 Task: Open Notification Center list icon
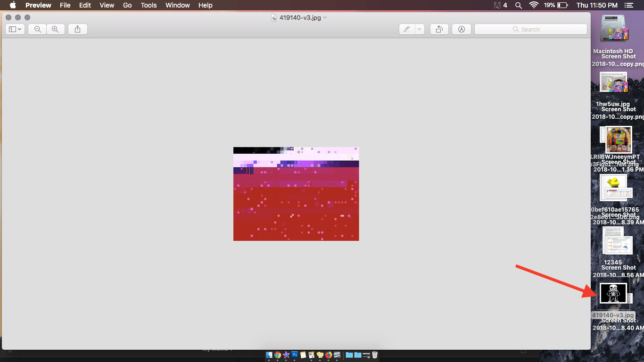(x=628, y=5)
